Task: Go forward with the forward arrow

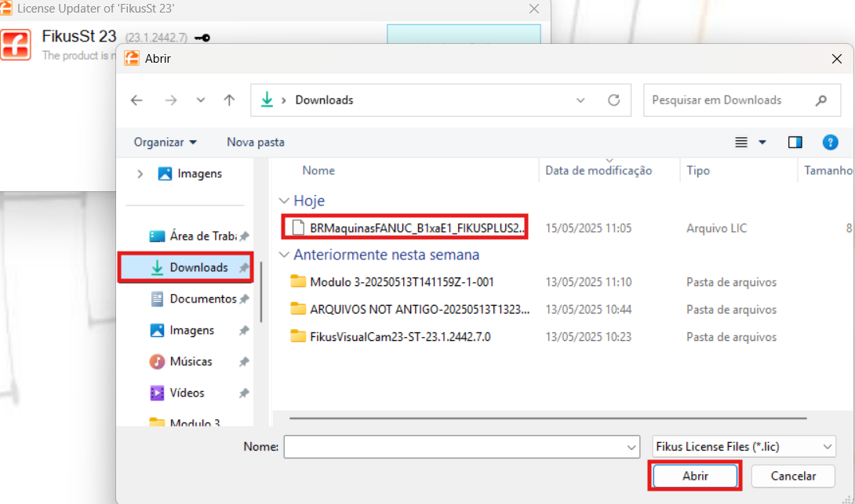Action: pos(171,100)
